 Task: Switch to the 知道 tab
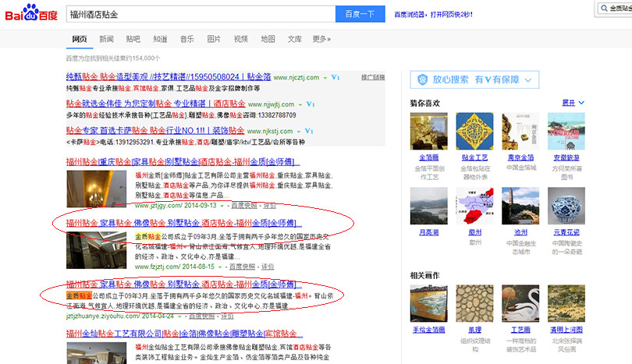[160, 39]
